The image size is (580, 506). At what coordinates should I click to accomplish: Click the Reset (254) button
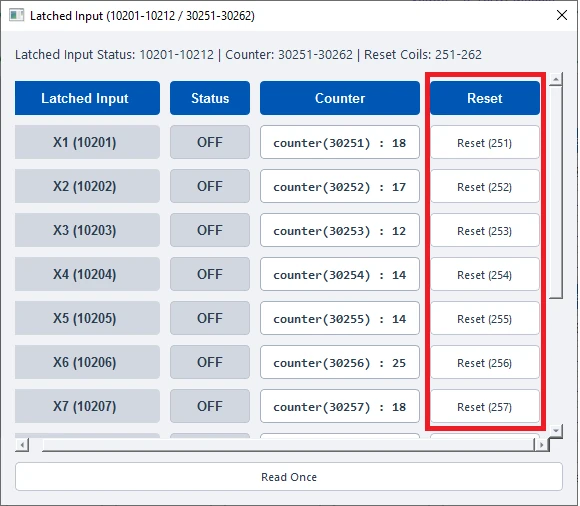[485, 274]
